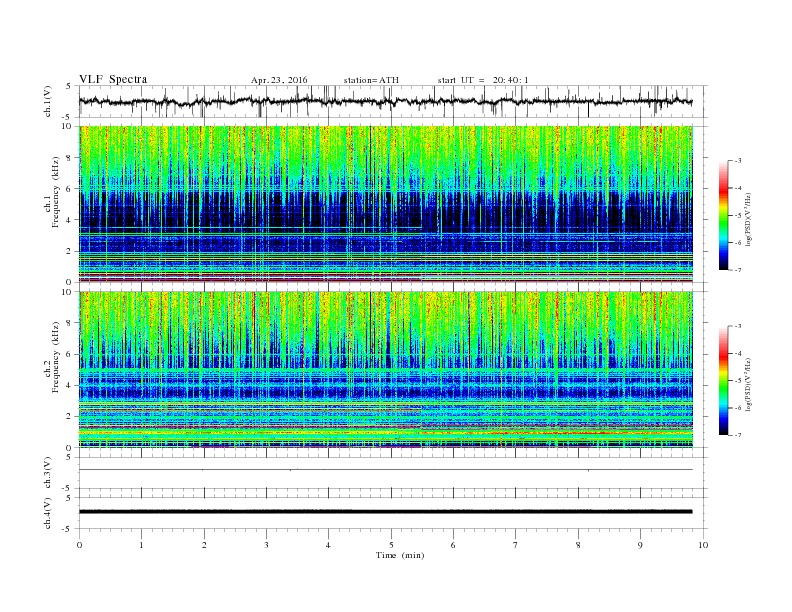The height and width of the screenshot is (612, 792).
Task: Click the "ch.1(V)" waveform axis label
Action: point(48,103)
